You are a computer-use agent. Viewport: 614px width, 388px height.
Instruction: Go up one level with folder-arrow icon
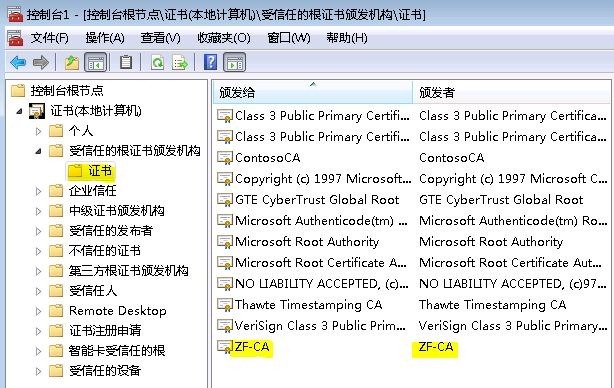click(72, 62)
